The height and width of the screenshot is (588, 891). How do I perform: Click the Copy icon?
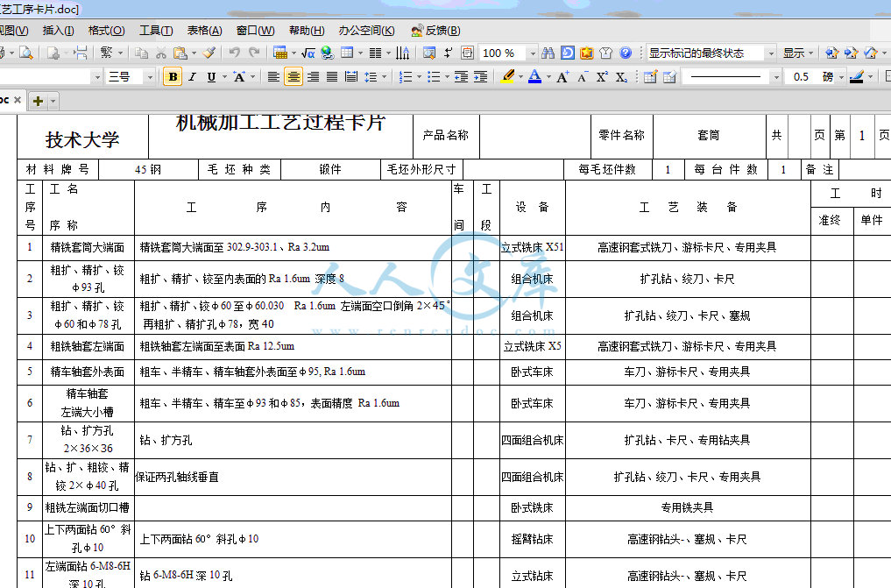141,53
